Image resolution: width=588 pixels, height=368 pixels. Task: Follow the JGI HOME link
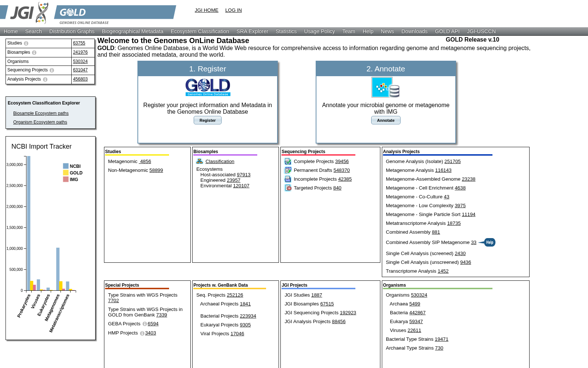(207, 10)
